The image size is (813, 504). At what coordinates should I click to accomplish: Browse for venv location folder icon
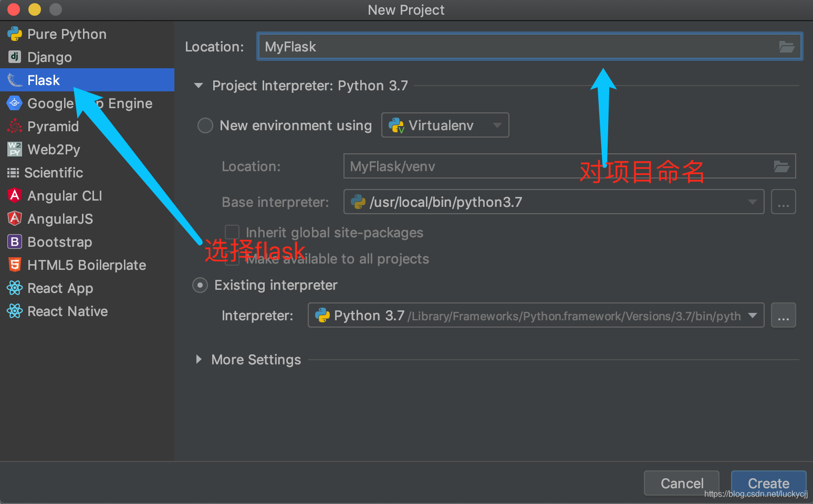[x=781, y=166]
